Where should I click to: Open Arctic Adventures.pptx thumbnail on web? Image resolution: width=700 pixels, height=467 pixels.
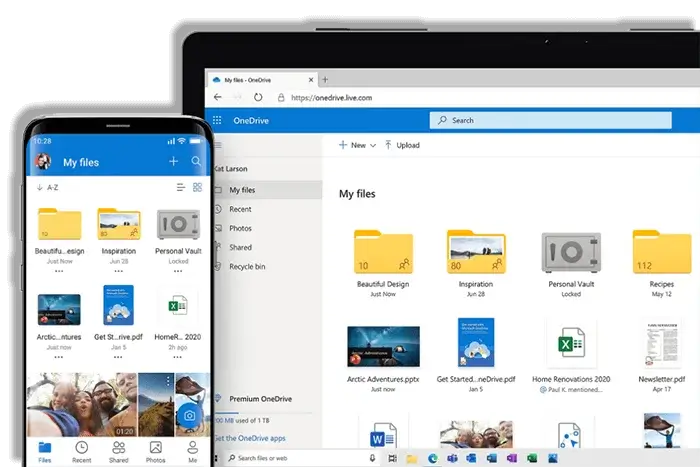pos(383,346)
